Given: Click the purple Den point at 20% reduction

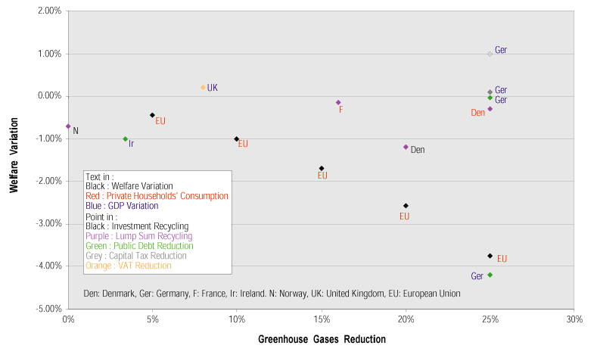Looking at the screenshot, I should tap(406, 147).
